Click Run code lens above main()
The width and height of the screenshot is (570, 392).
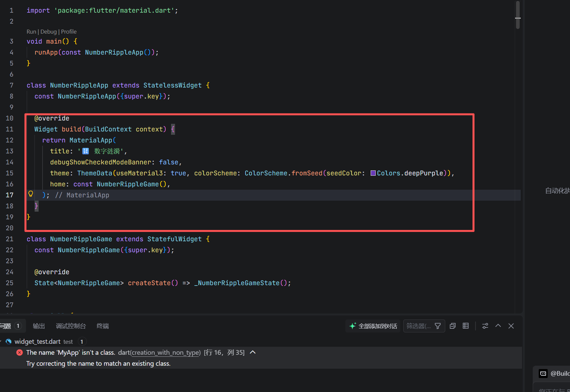[31, 32]
